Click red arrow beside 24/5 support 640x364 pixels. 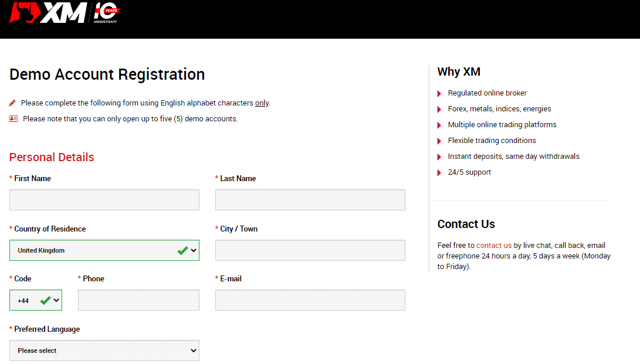439,172
